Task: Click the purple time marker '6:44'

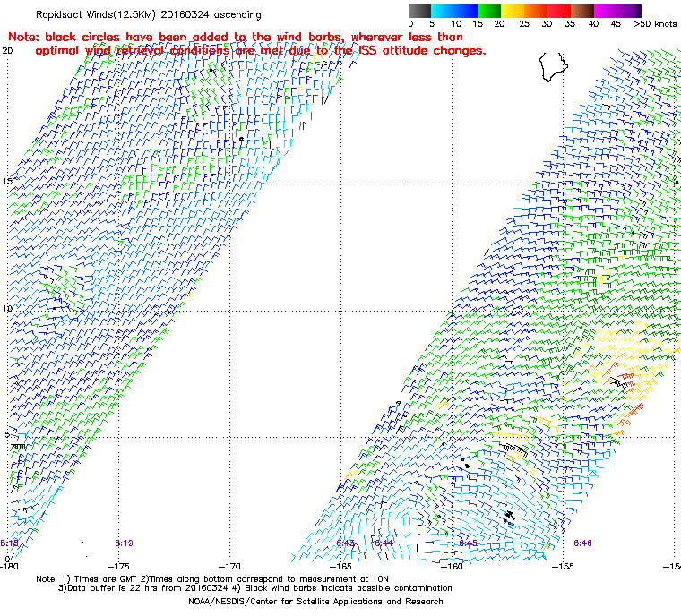Action: tap(384, 543)
